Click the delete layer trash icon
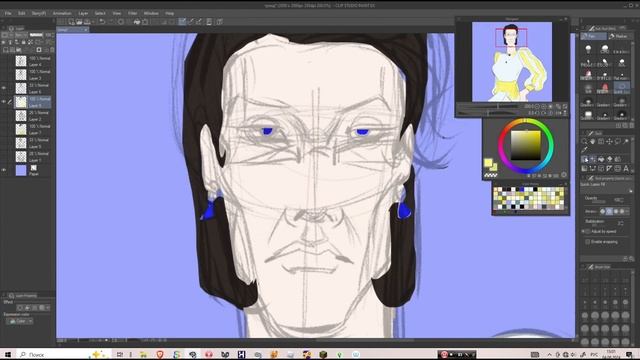Image resolution: width=640 pixels, height=360 pixels. click(x=52, y=50)
